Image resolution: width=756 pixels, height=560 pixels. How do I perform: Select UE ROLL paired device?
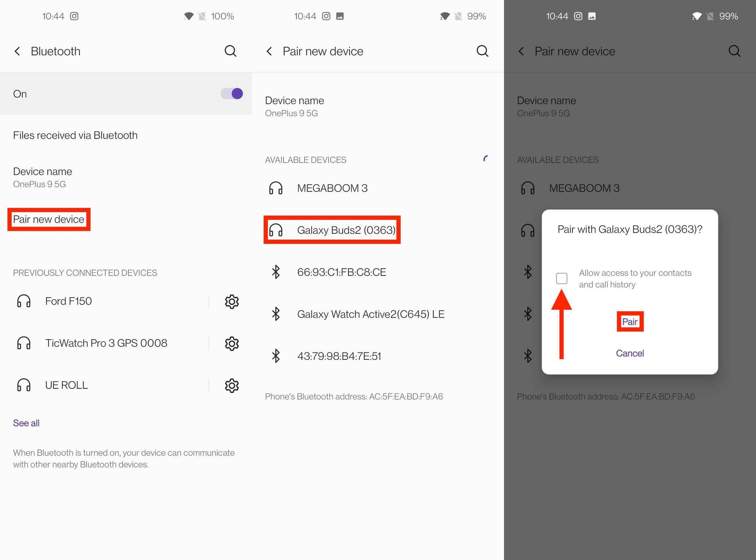66,385
